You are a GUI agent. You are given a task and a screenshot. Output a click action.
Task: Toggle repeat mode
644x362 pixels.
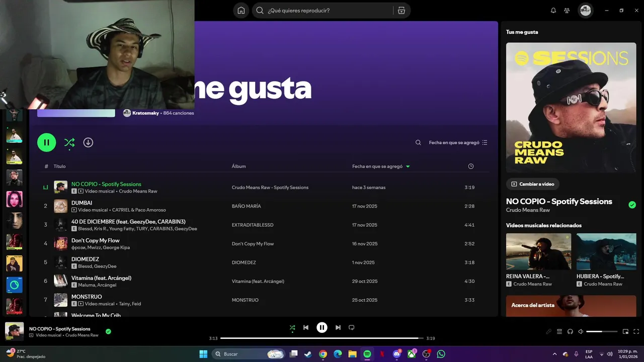[352, 328]
